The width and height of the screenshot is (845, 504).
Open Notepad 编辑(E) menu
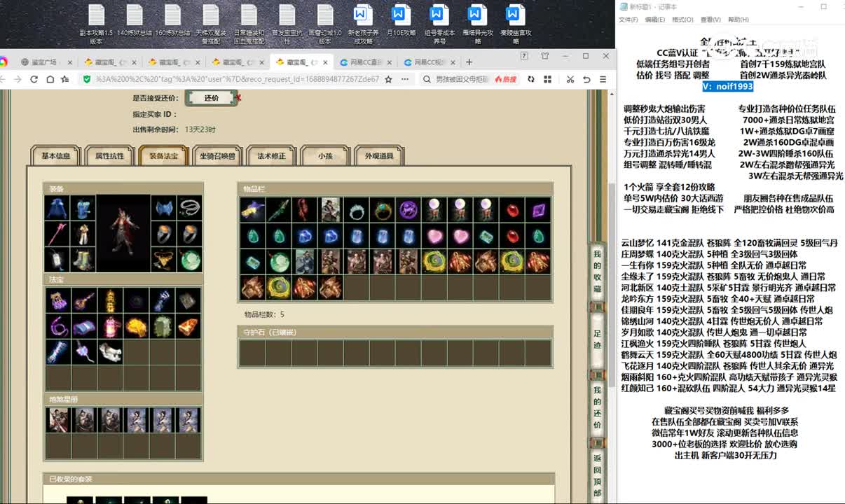655,20
